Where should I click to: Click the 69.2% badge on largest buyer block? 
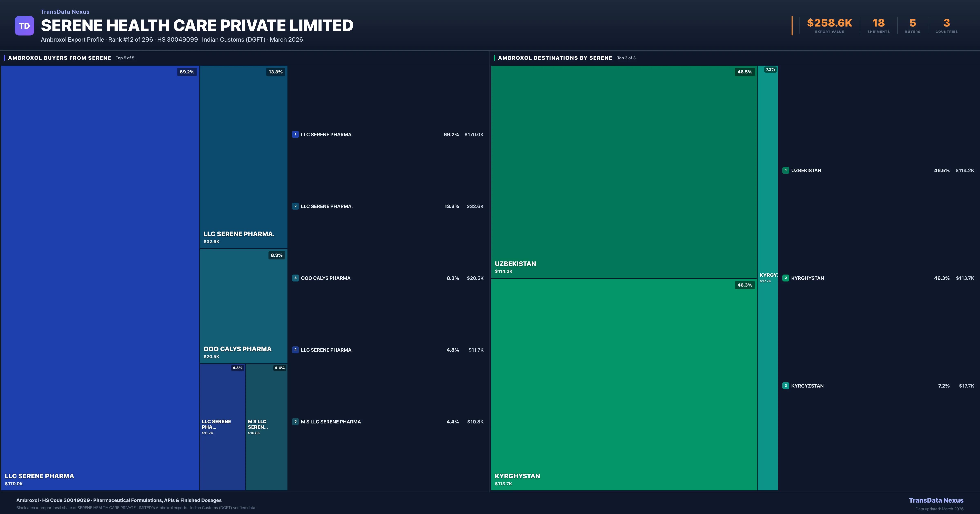[187, 72]
